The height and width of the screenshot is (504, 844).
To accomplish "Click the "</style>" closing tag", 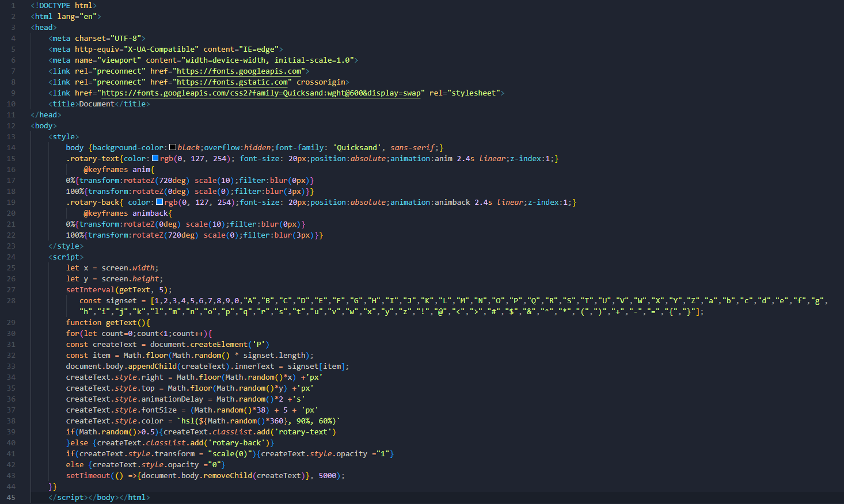I will [66, 246].
